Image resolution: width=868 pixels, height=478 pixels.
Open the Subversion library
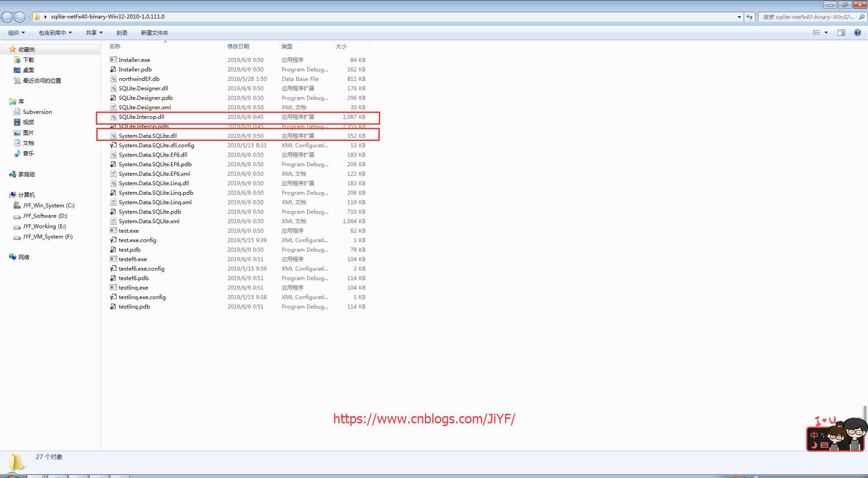[38, 112]
